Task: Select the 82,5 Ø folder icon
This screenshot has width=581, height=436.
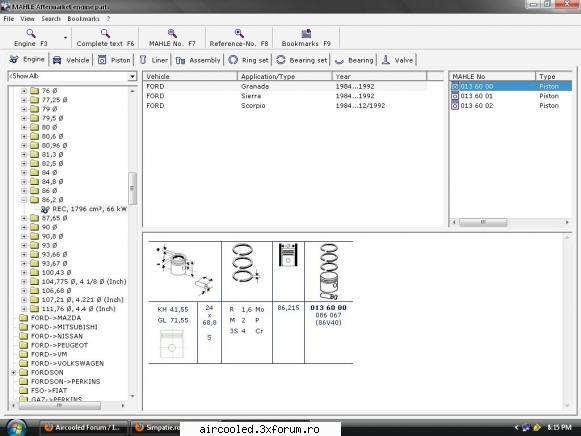Action: pyautogui.click(x=34, y=164)
